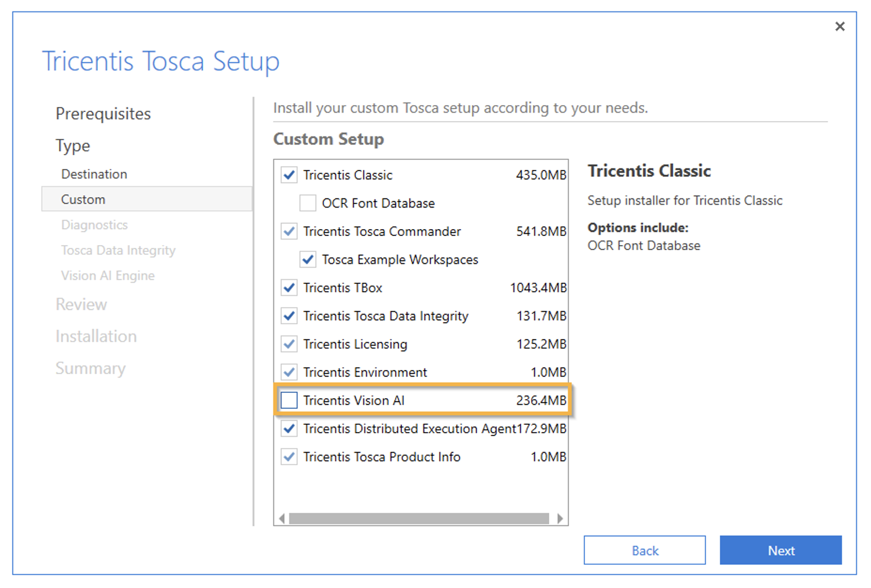Select the Tosca Example Workspaces row label

pos(400,260)
